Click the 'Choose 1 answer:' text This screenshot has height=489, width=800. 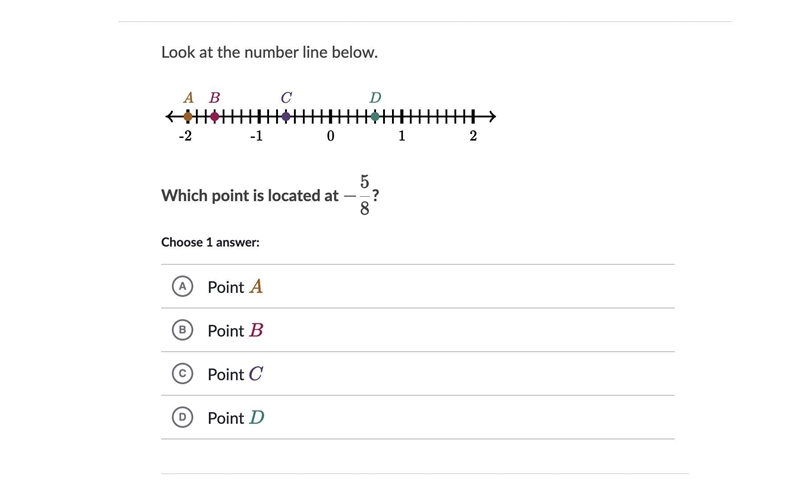click(210, 242)
